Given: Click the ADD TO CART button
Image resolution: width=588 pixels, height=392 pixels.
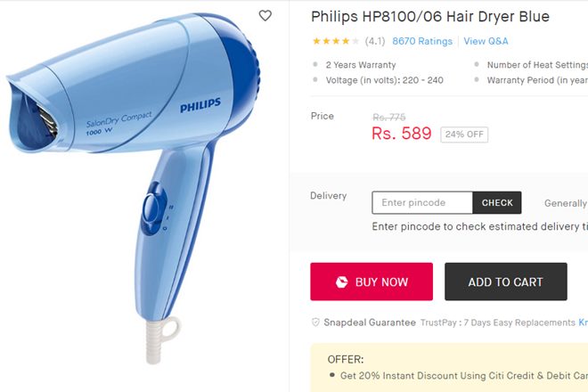Looking at the screenshot, I should click(505, 282).
